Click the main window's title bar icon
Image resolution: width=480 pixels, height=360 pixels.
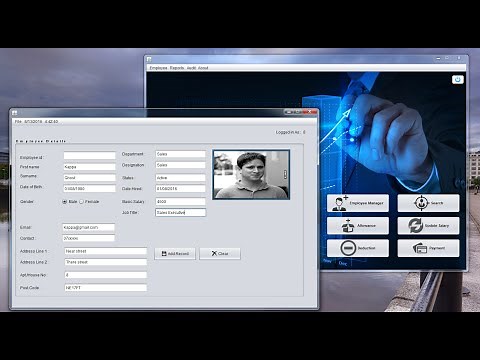pos(149,59)
